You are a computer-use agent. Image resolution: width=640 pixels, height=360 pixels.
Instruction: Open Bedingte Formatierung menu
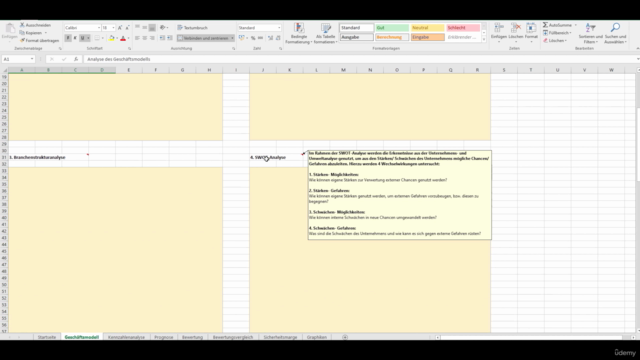click(299, 33)
